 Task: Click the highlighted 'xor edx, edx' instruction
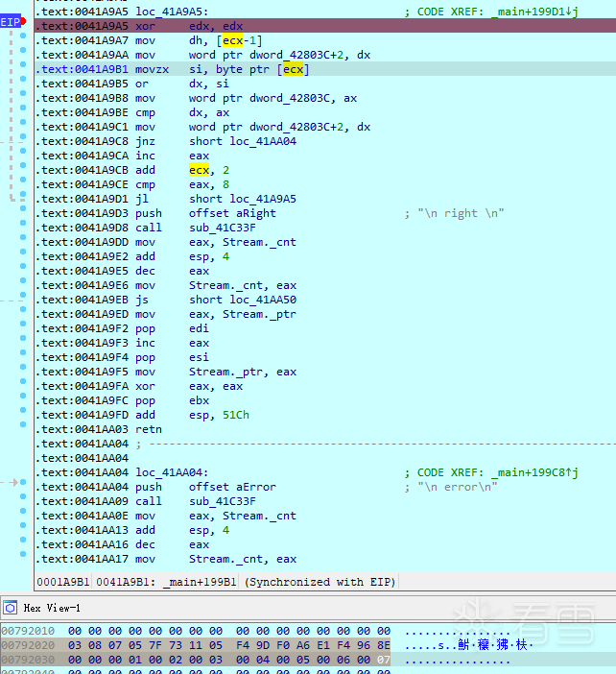pyautogui.click(x=189, y=26)
